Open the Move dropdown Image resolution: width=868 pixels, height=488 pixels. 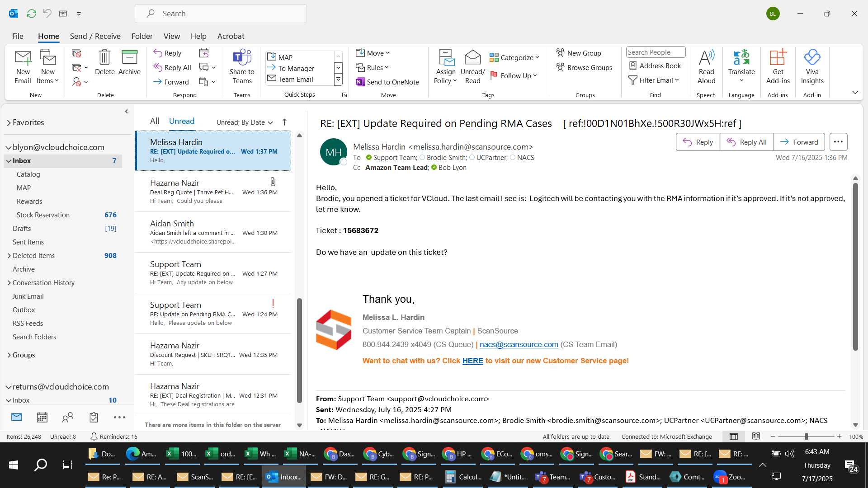[x=373, y=53]
